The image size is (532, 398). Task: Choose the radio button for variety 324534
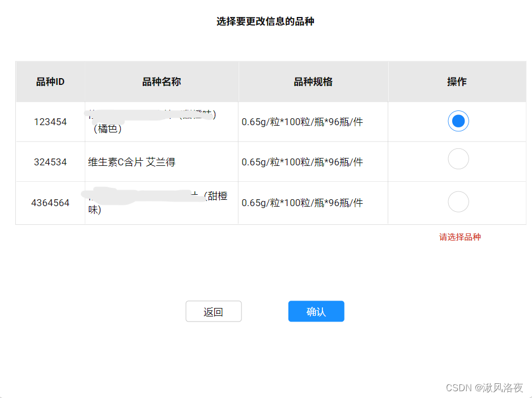(458, 159)
